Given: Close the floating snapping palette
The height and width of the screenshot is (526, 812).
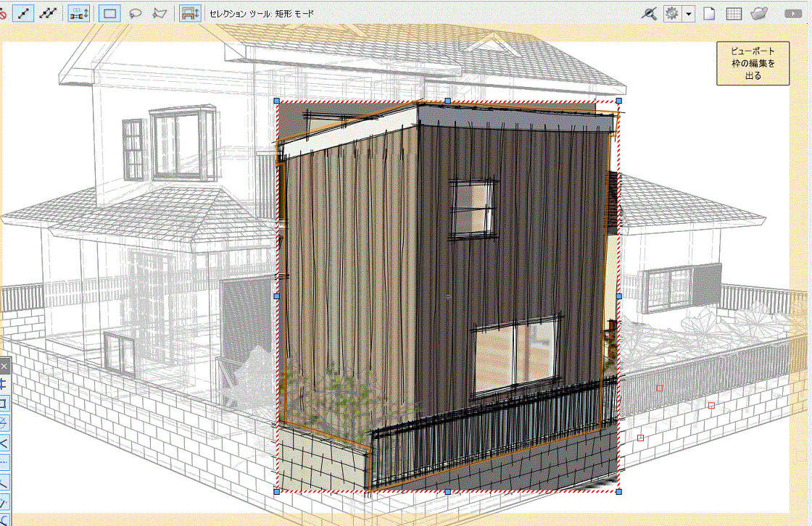Looking at the screenshot, I should pos(4,367).
